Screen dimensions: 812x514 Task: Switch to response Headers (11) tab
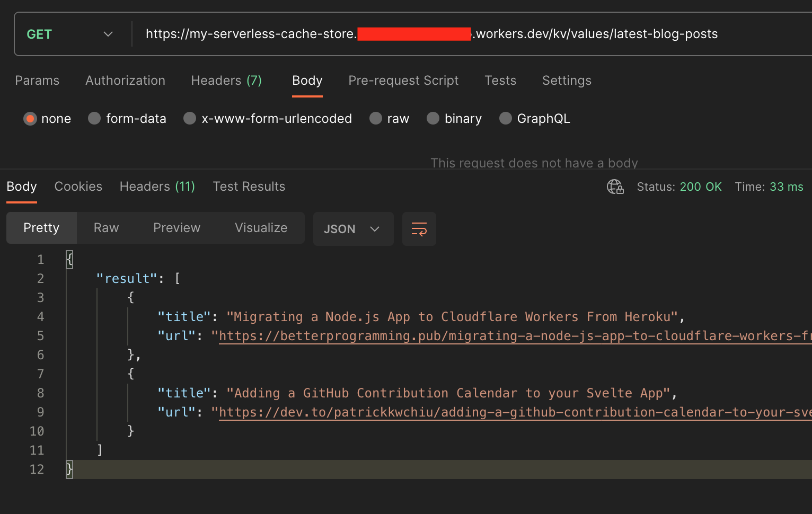(157, 187)
